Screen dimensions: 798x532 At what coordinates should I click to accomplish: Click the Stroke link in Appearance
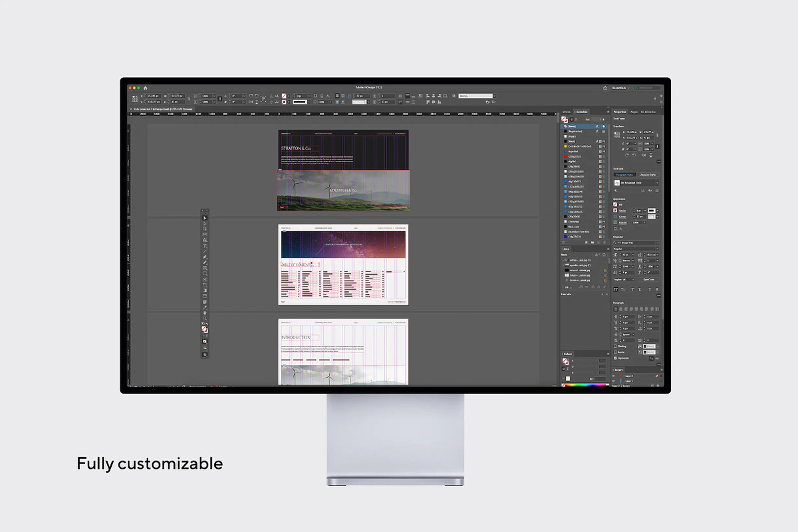(622, 211)
